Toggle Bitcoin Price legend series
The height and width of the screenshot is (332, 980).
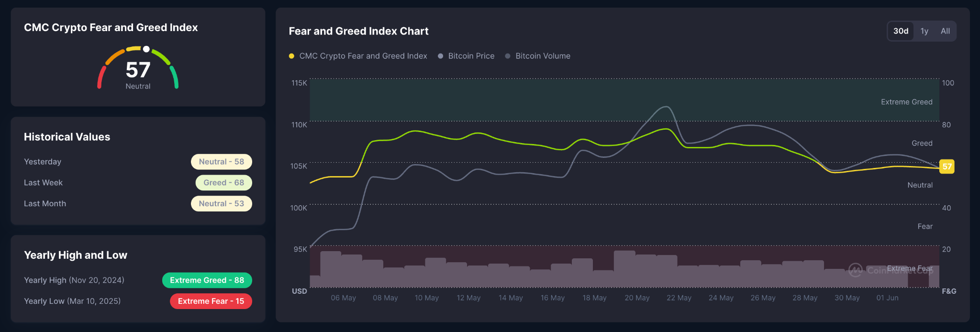466,56
